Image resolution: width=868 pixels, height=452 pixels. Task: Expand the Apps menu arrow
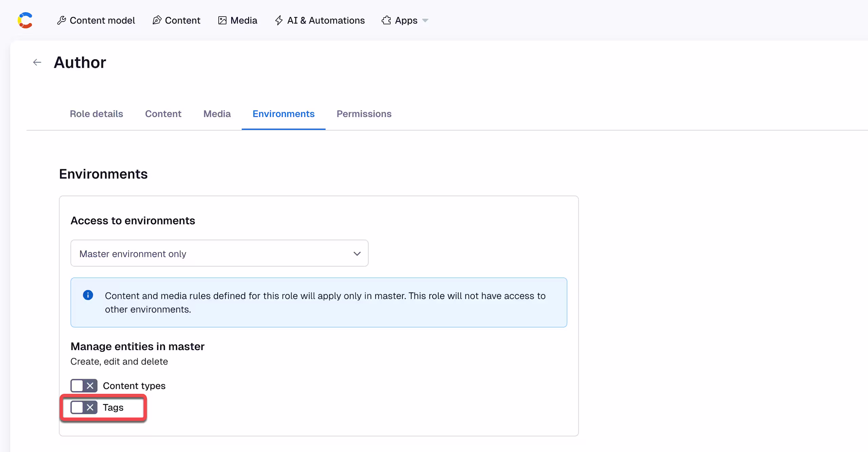[425, 21]
